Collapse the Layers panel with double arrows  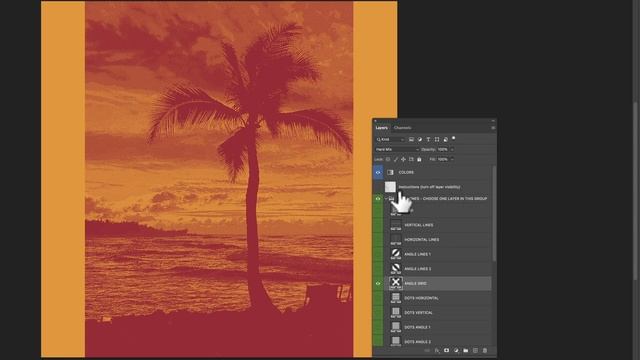[x=493, y=120]
